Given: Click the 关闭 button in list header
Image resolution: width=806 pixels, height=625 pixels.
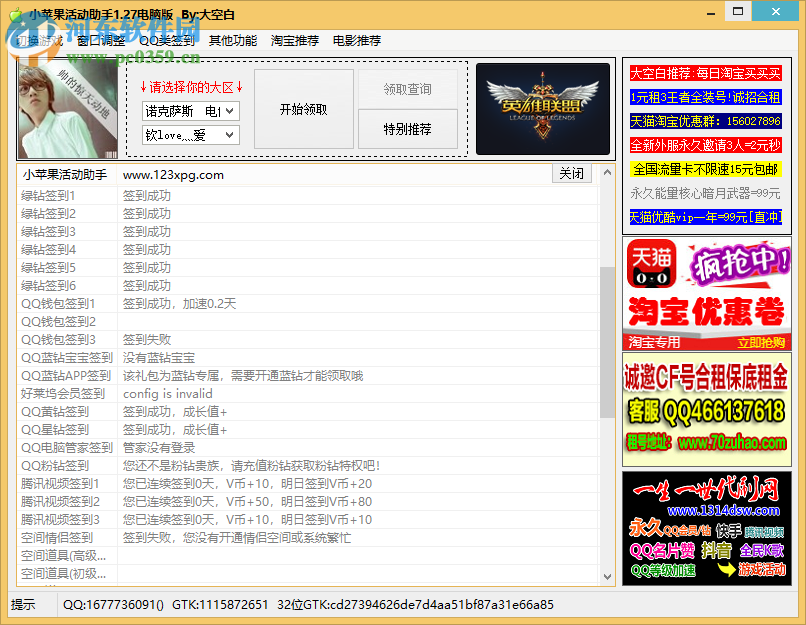Looking at the screenshot, I should click(x=572, y=173).
